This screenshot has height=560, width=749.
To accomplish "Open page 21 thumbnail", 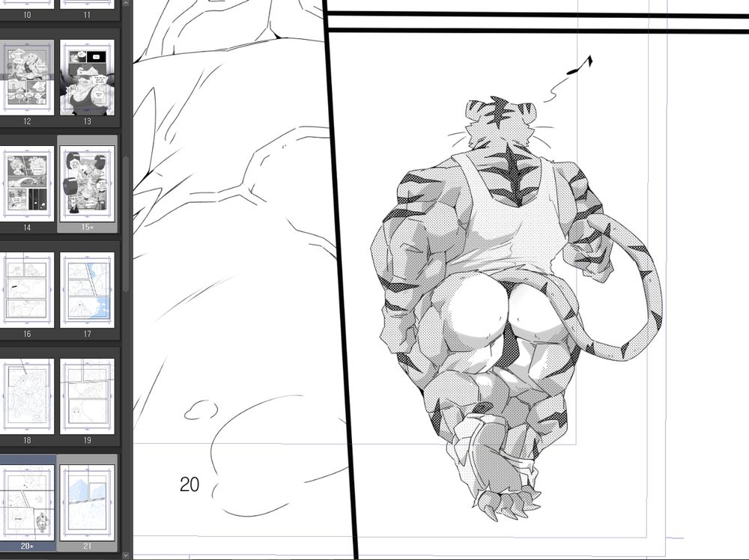I will (x=87, y=503).
